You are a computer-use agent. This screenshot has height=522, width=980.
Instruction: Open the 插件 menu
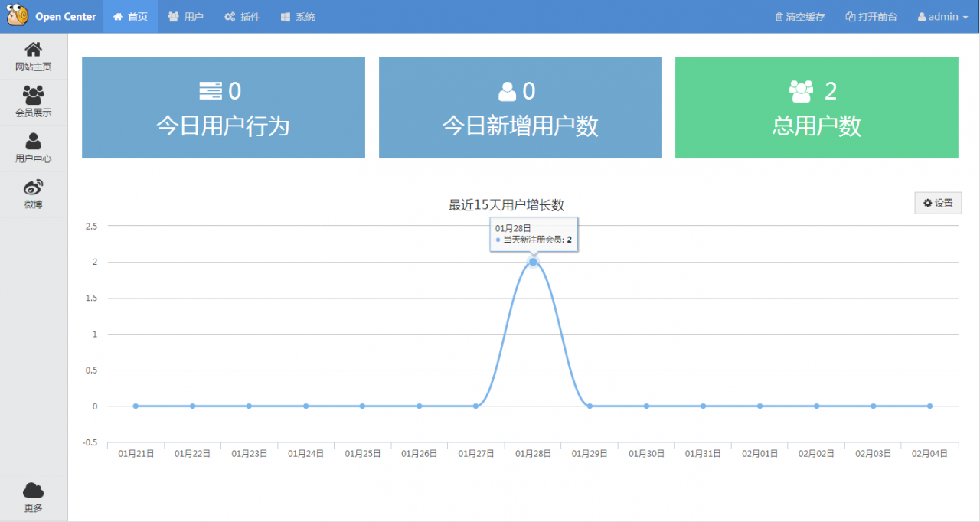click(x=242, y=16)
